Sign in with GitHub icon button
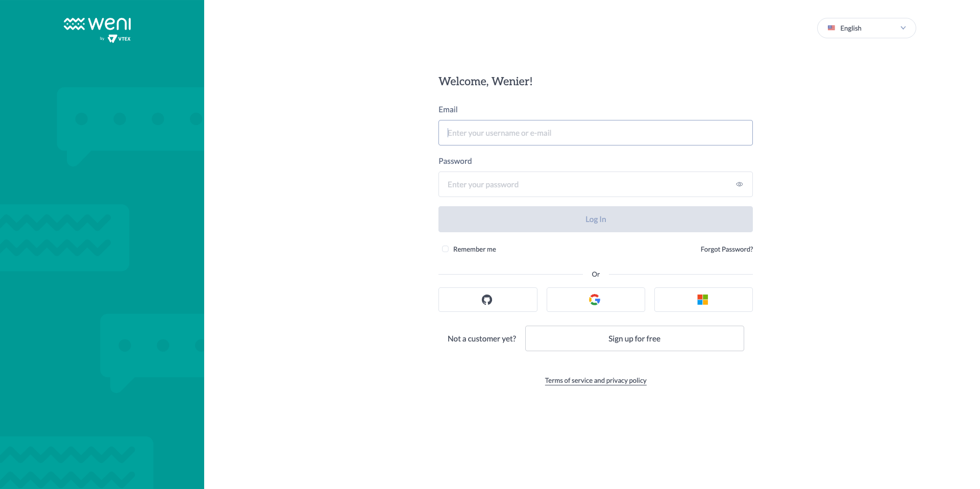Image resolution: width=980 pixels, height=489 pixels. tap(487, 300)
